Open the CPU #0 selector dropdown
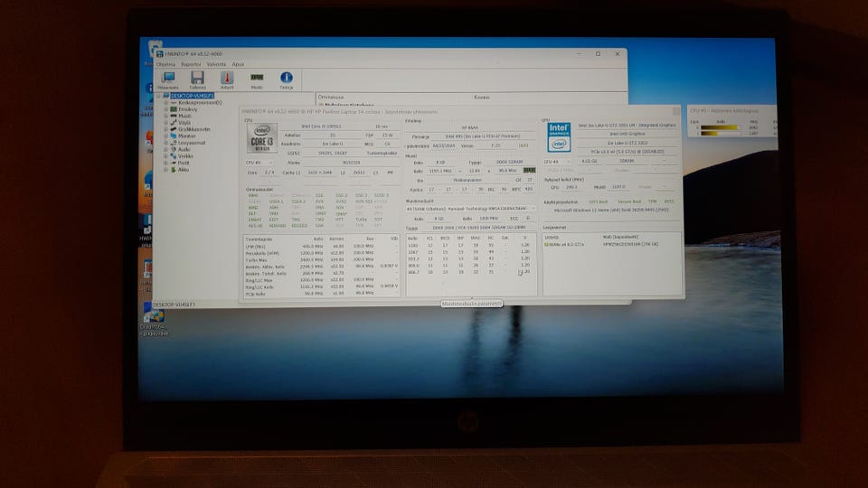 tap(259, 163)
